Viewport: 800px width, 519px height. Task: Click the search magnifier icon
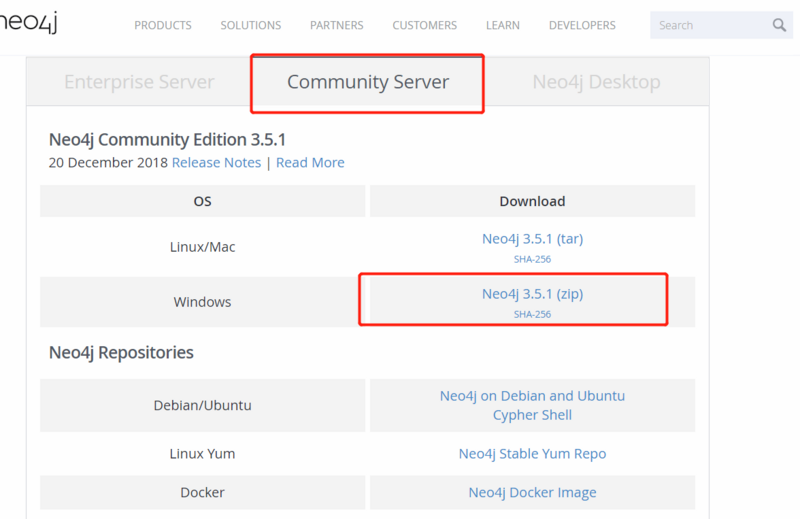[779, 25]
